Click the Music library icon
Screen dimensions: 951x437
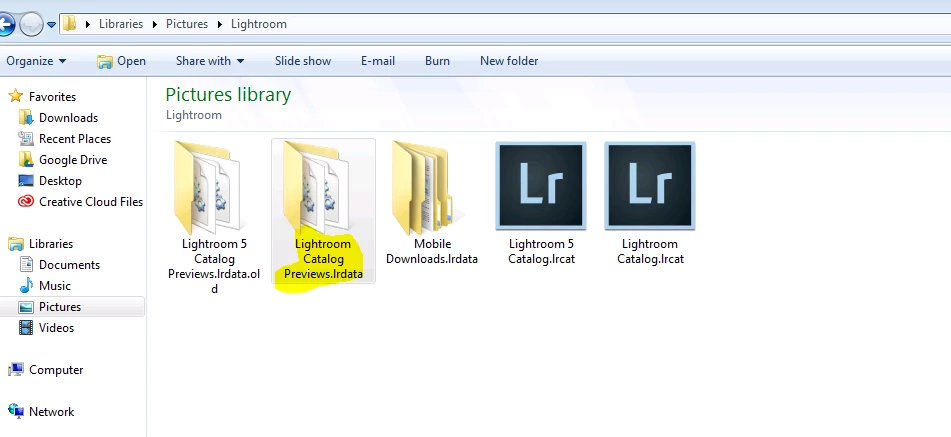pos(26,285)
